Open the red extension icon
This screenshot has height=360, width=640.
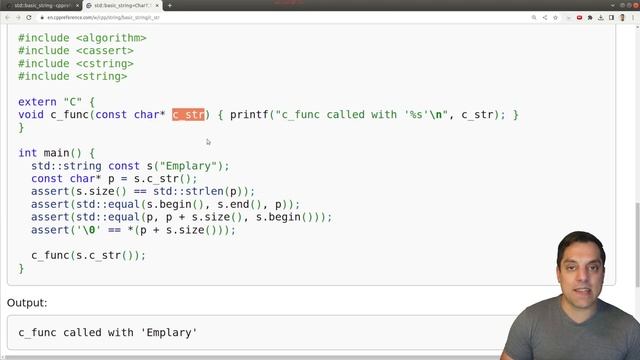[x=579, y=18]
